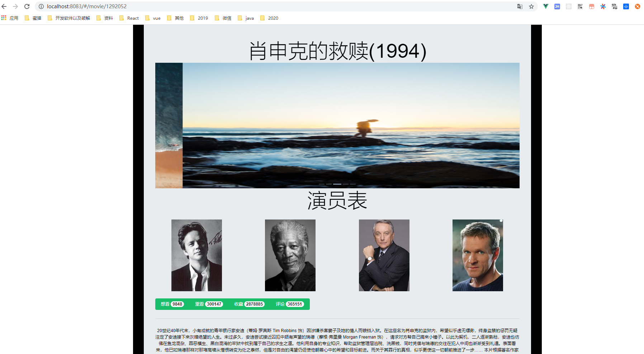Screen dimensions: 644x354
Task: Click the movie synopsis paragraph
Action: coord(337,340)
